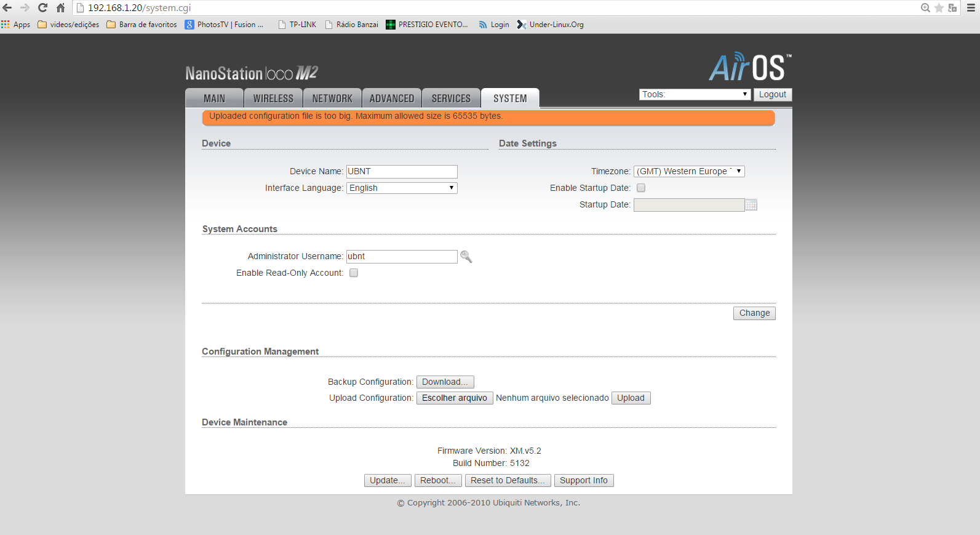Open the Rádio Banzai bookmark

tap(351, 25)
